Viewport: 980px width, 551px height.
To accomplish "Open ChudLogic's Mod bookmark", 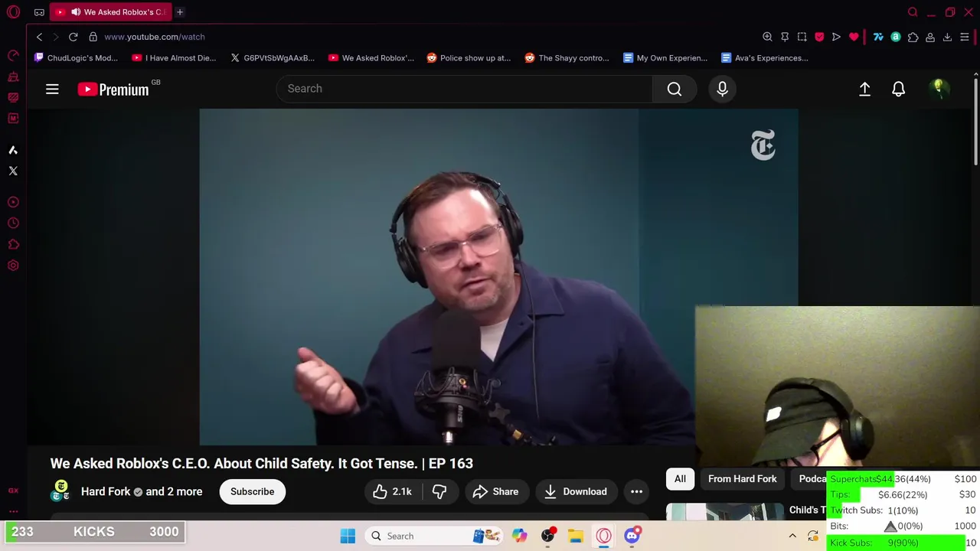I will point(77,58).
